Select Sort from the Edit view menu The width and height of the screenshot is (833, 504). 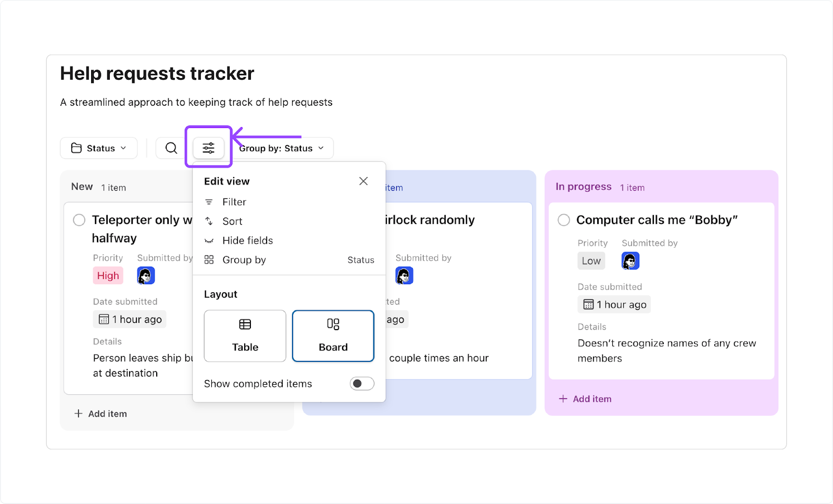pos(232,221)
